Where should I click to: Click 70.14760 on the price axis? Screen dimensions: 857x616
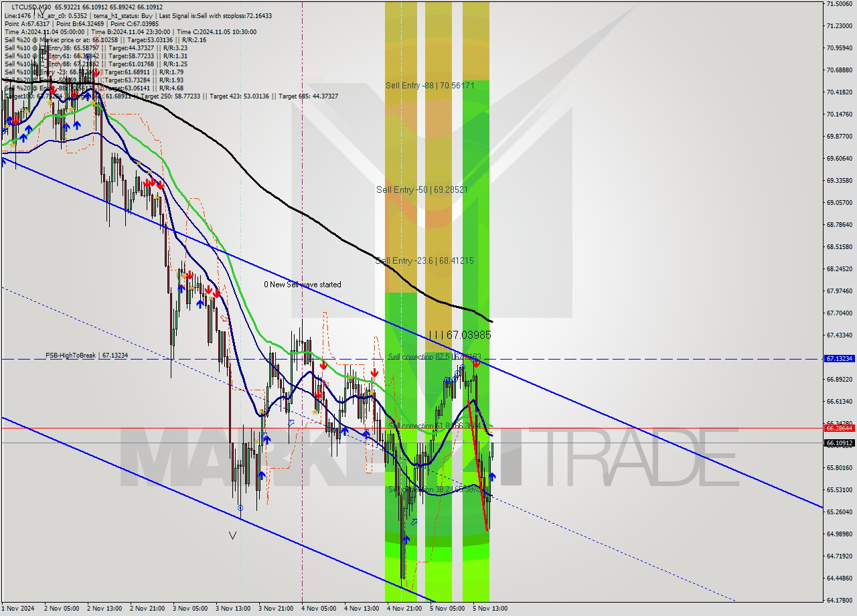839,114
